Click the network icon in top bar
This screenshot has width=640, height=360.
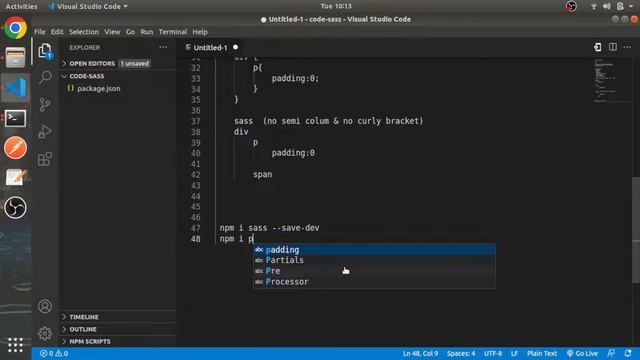[594, 6]
